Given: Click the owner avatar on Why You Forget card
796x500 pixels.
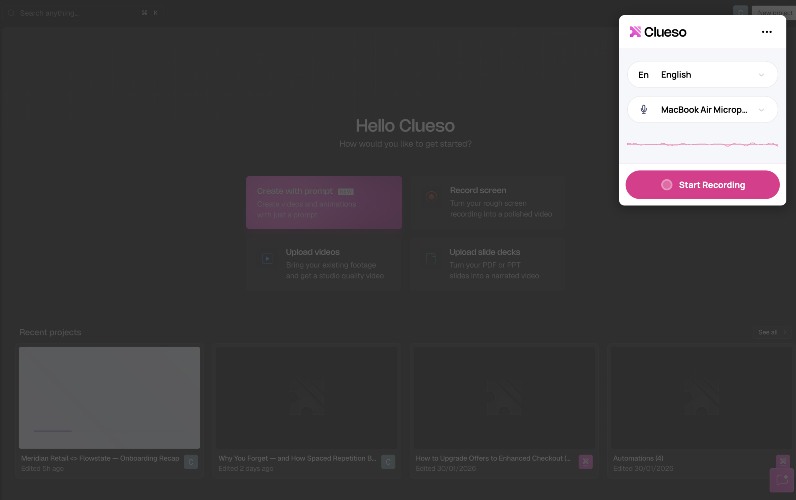Looking at the screenshot, I should [x=388, y=462].
